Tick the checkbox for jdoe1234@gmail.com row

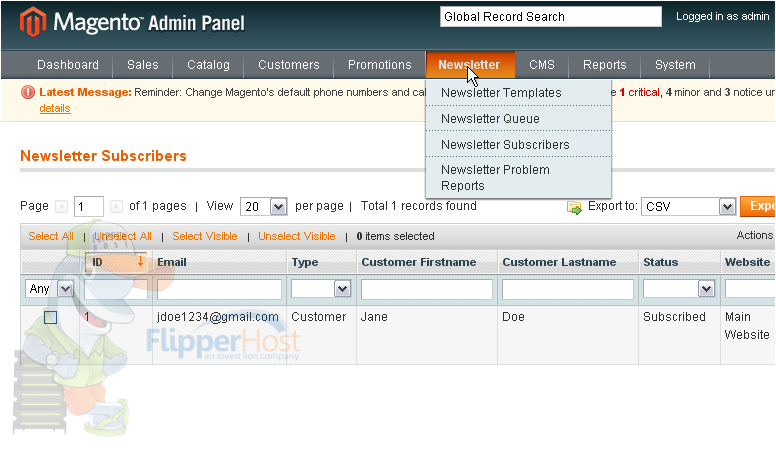click(50, 317)
